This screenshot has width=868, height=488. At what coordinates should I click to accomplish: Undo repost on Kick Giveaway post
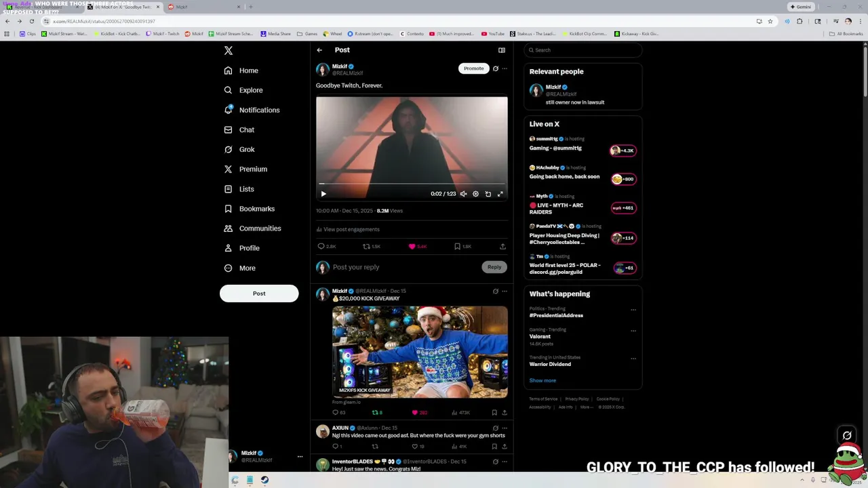point(375,412)
